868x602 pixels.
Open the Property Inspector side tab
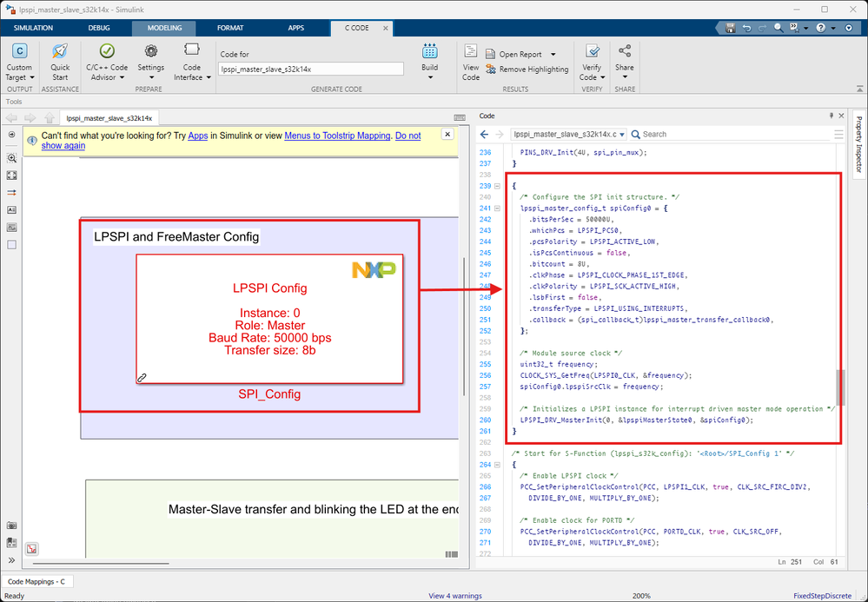(858, 144)
